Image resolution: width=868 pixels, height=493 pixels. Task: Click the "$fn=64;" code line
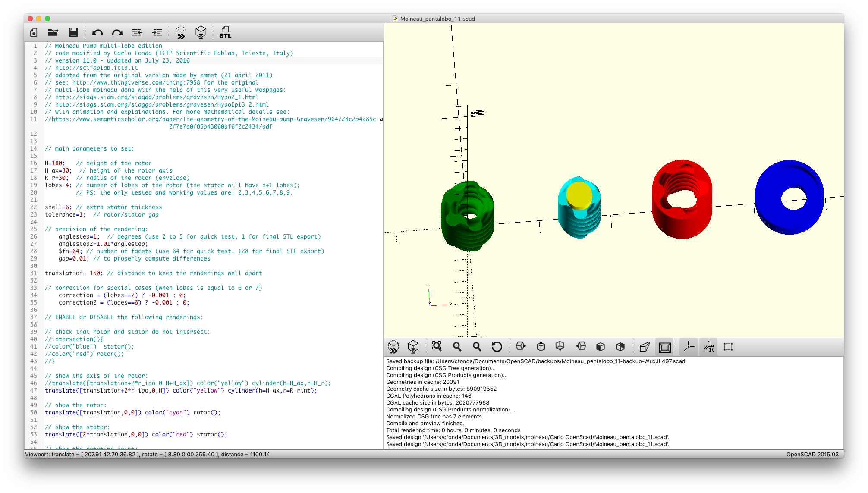tap(191, 251)
